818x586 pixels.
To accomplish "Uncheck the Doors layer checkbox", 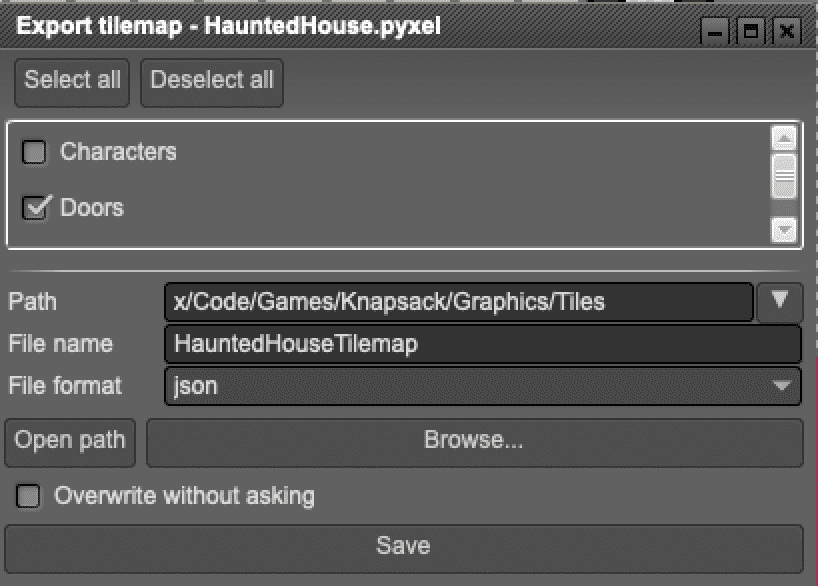I will (35, 208).
